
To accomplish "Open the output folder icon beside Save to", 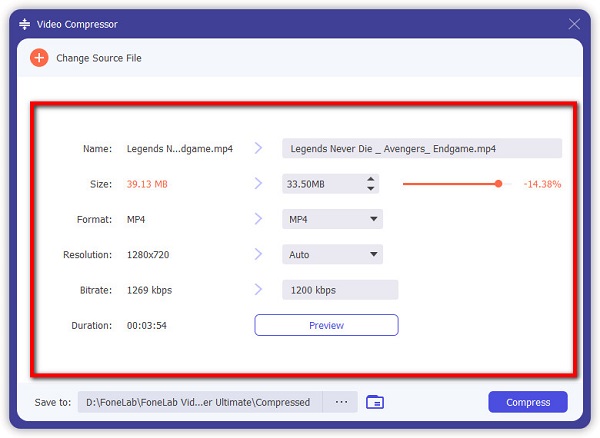I will click(x=375, y=402).
